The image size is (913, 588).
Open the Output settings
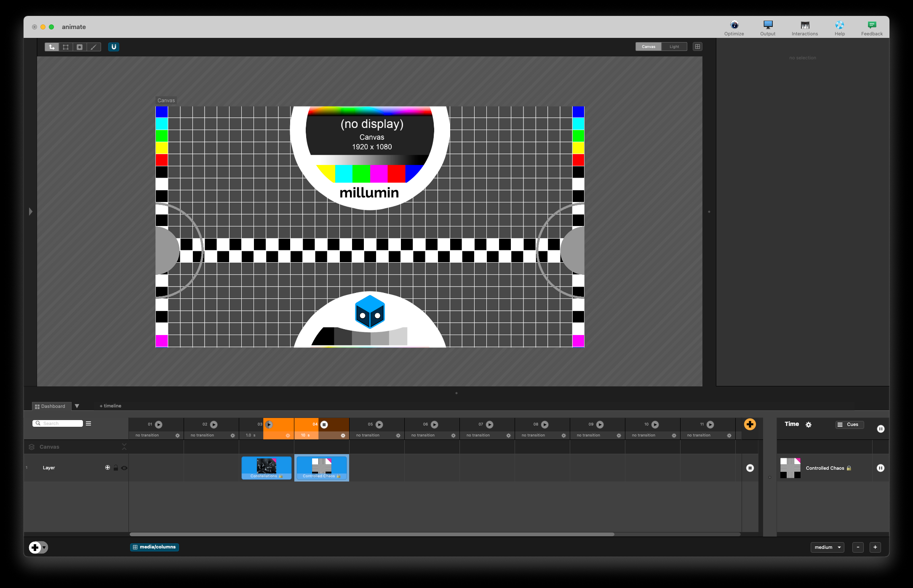(x=768, y=28)
